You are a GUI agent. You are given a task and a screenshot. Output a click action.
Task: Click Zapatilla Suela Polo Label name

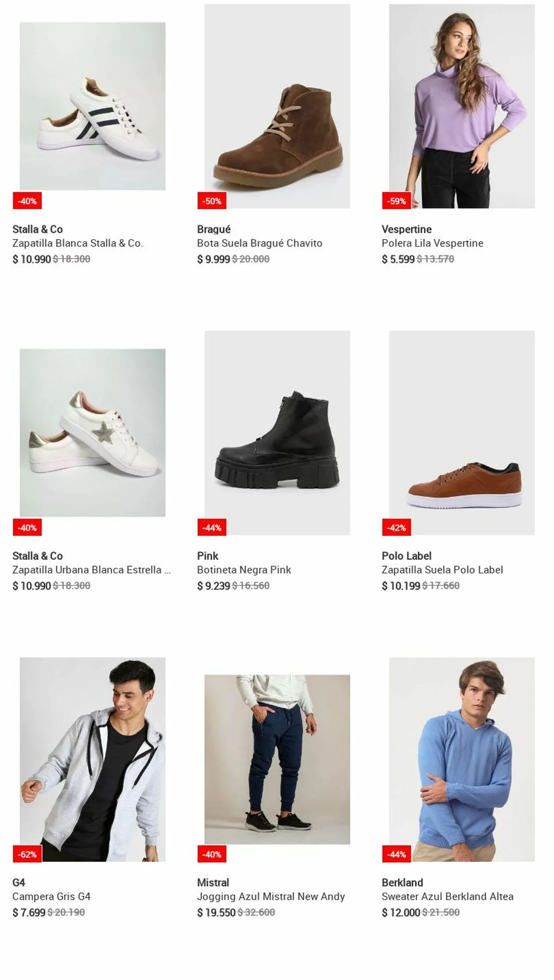coord(442,569)
